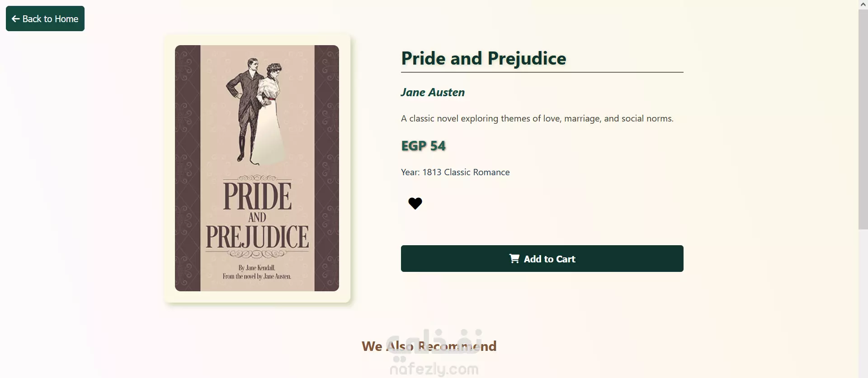868x378 pixels.
Task: Click the nafezly.com watermark text
Action: point(434,369)
